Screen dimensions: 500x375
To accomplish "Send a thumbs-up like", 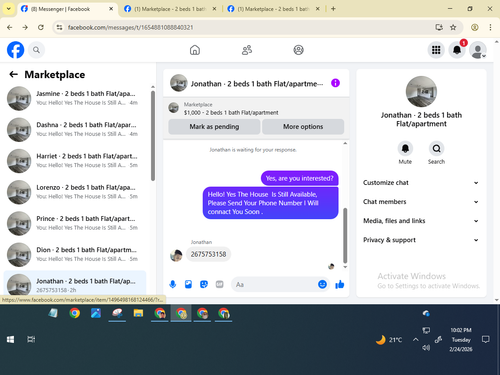I will (x=340, y=284).
